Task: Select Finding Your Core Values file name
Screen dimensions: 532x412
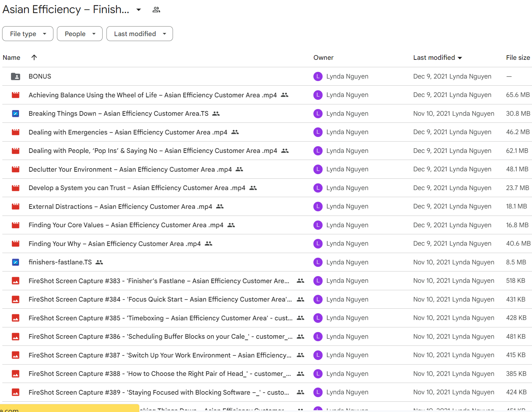Action: (x=126, y=225)
